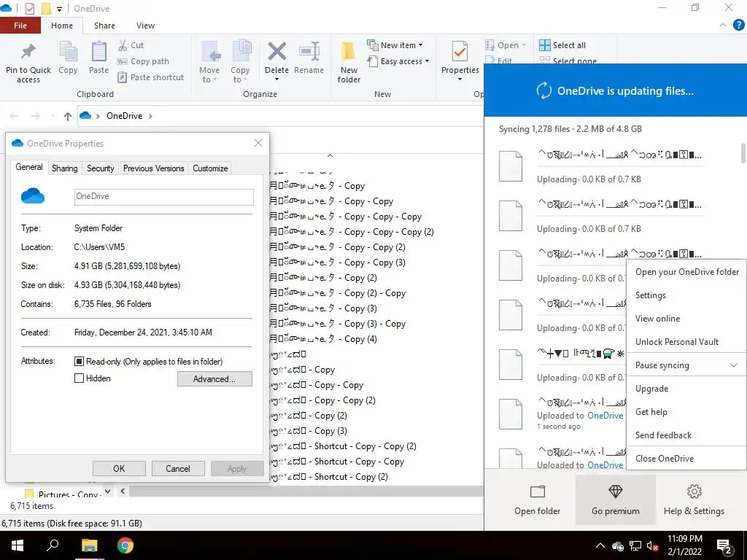
Task: Toggle the Read-only checkbox
Action: pyautogui.click(x=79, y=362)
